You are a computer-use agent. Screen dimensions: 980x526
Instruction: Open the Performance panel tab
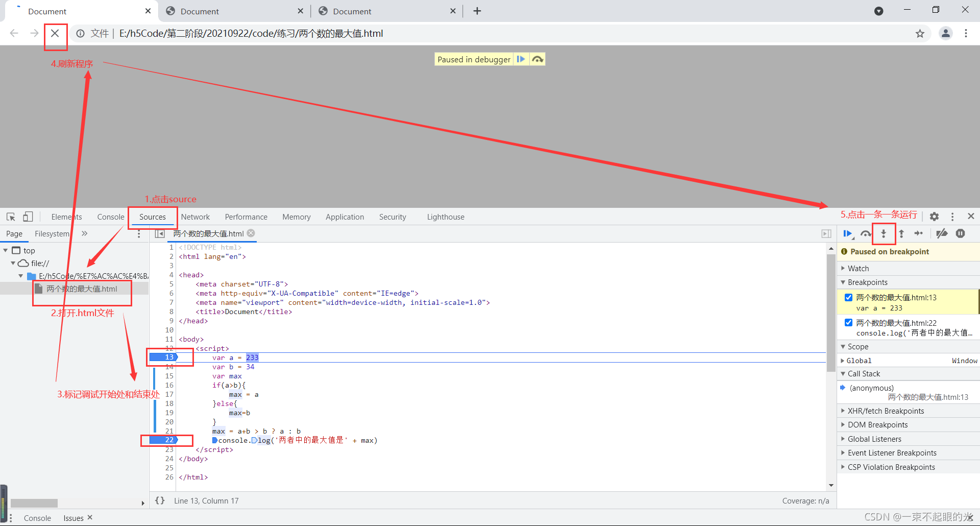[246, 217]
